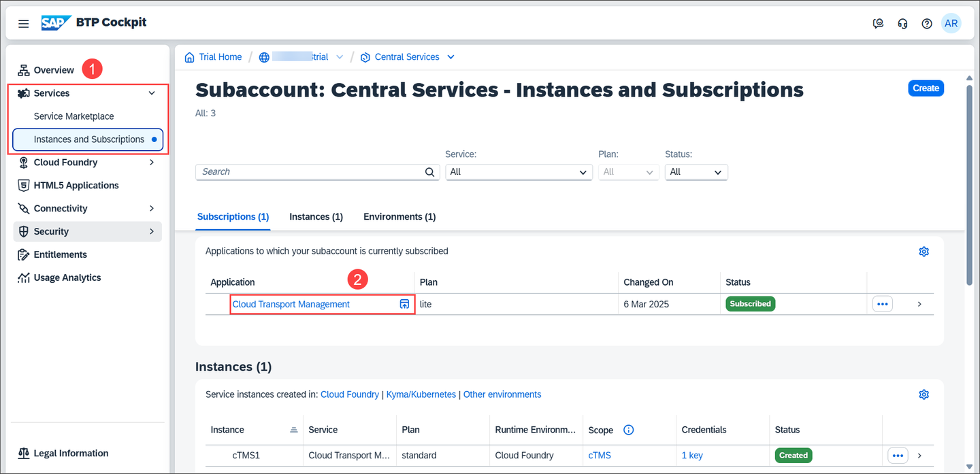Switch to the Subscriptions (1) tab

pyautogui.click(x=233, y=217)
